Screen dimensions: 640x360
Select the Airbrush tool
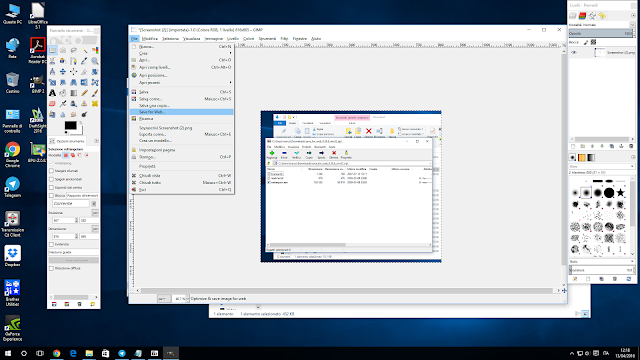pyautogui.click(x=63, y=104)
